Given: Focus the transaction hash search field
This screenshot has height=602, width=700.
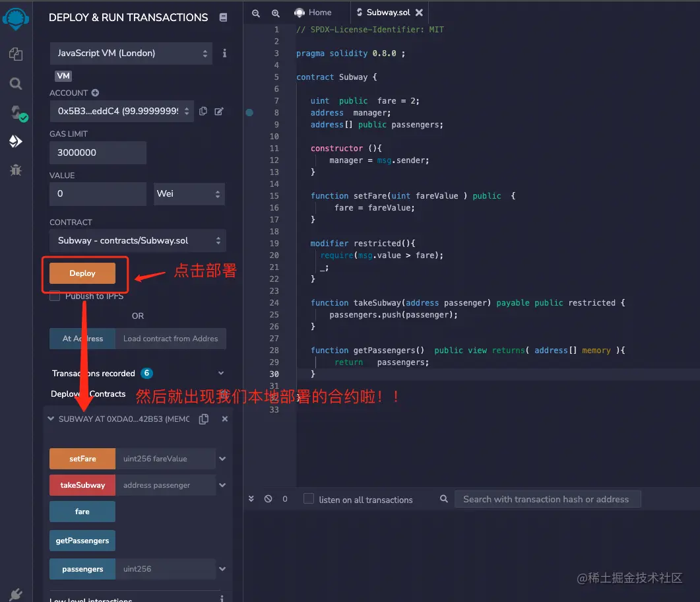Looking at the screenshot, I should click(548, 499).
